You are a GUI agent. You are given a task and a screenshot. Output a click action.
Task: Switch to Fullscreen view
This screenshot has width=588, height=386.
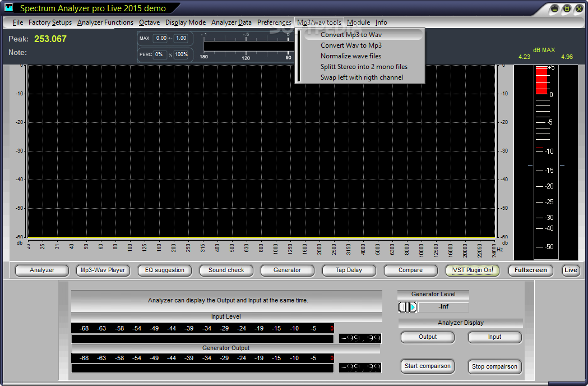(x=531, y=270)
